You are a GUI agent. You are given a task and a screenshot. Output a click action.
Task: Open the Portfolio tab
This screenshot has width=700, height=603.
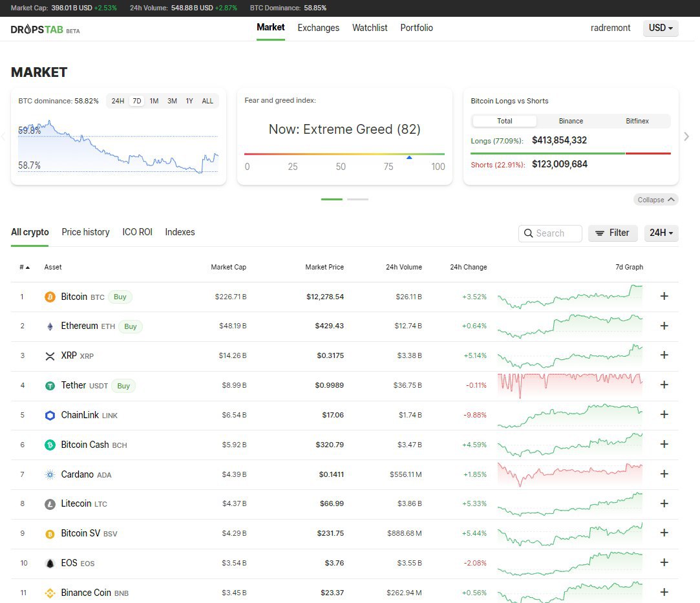point(416,28)
